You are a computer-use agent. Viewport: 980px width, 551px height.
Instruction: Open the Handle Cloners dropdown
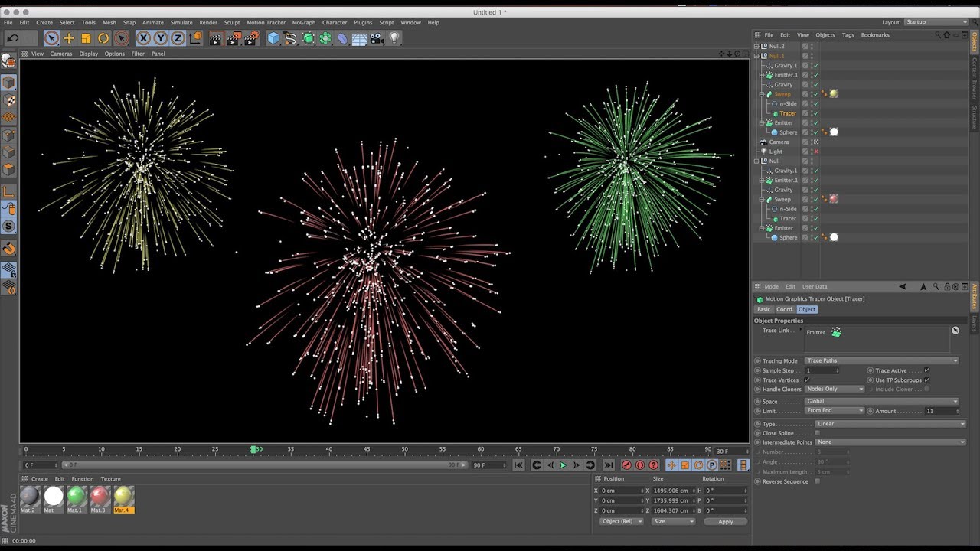(835, 389)
